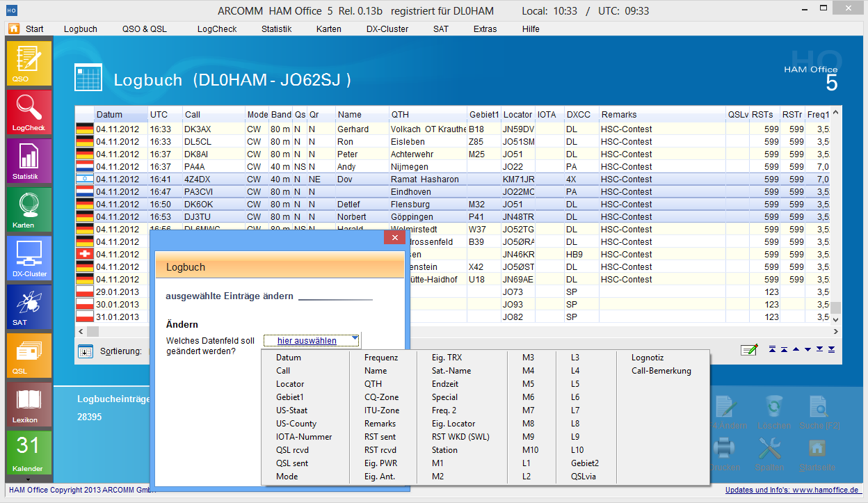The height and width of the screenshot is (503, 868).
Task: Open the Logbuch menu
Action: point(81,29)
